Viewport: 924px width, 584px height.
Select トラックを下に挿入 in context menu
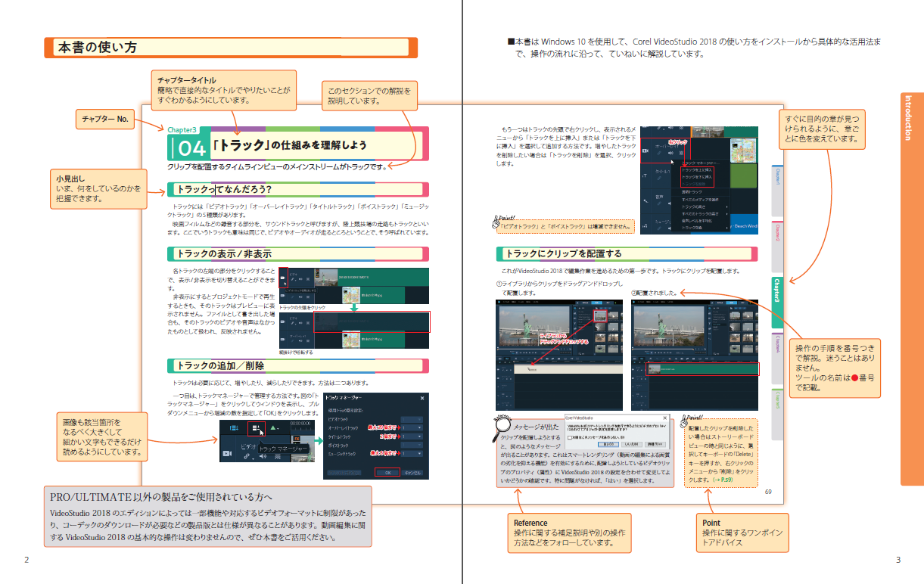click(698, 177)
